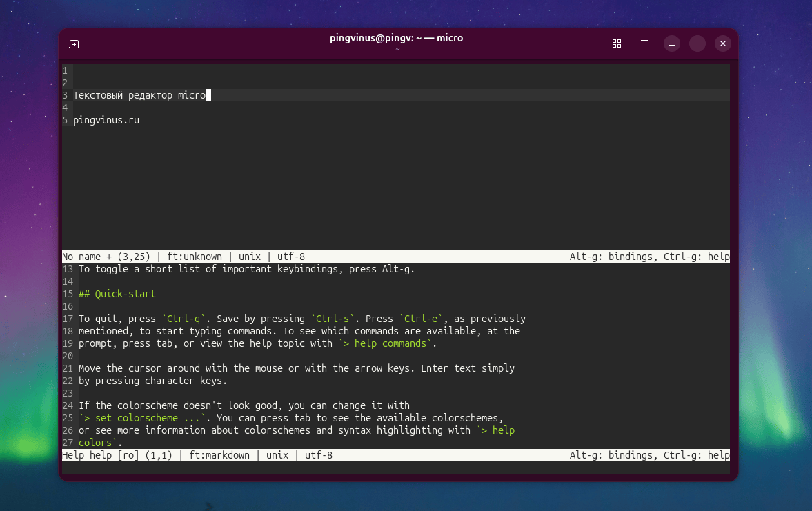The width and height of the screenshot is (812, 511).
Task: Click the '`> help commands`' code text
Action: (x=385, y=344)
